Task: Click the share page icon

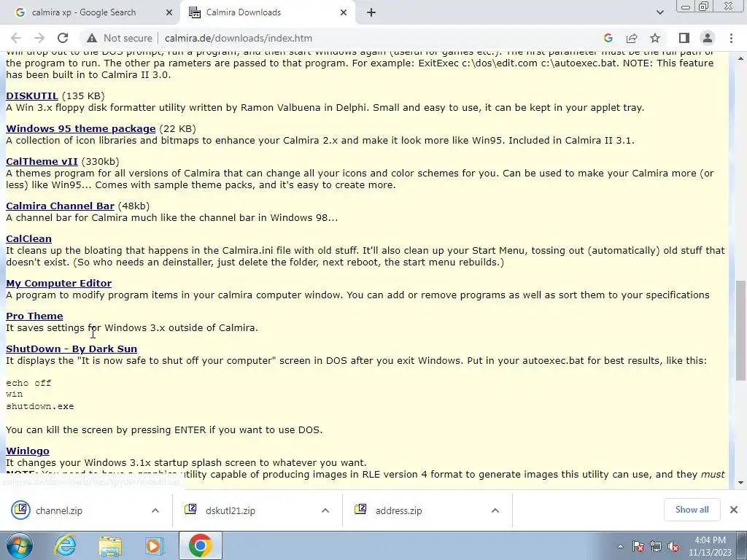Action: [x=632, y=38]
